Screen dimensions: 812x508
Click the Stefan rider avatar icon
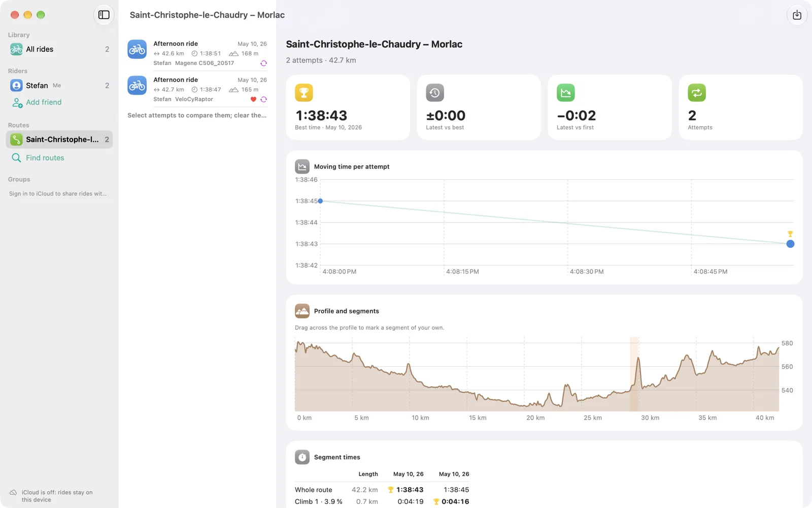coord(16,85)
